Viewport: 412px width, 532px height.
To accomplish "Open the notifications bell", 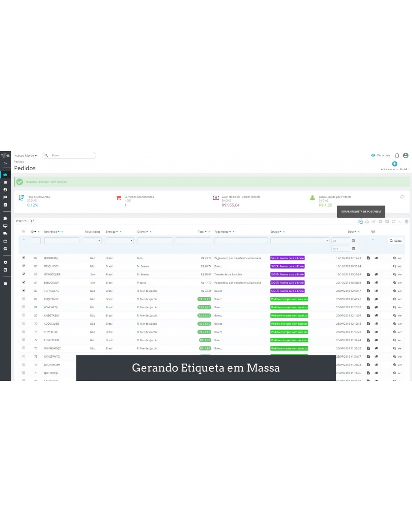I will [x=397, y=156].
